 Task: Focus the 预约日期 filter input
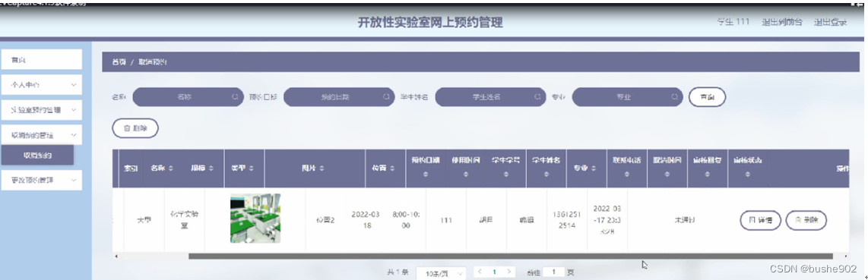click(339, 96)
